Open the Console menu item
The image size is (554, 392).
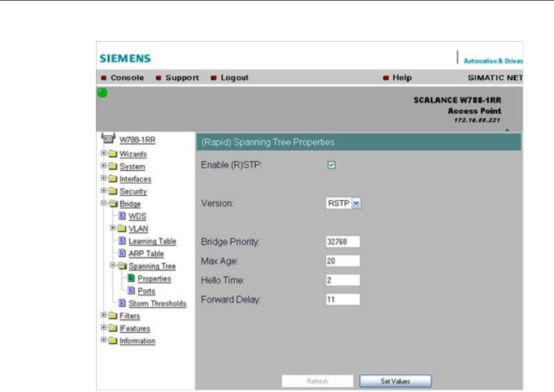[x=127, y=78]
